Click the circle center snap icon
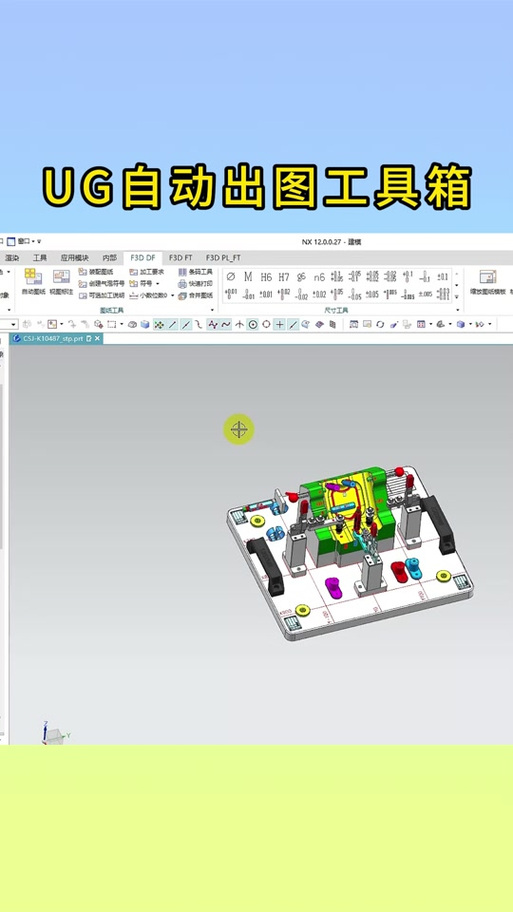This screenshot has height=912, width=513. pos(253,325)
